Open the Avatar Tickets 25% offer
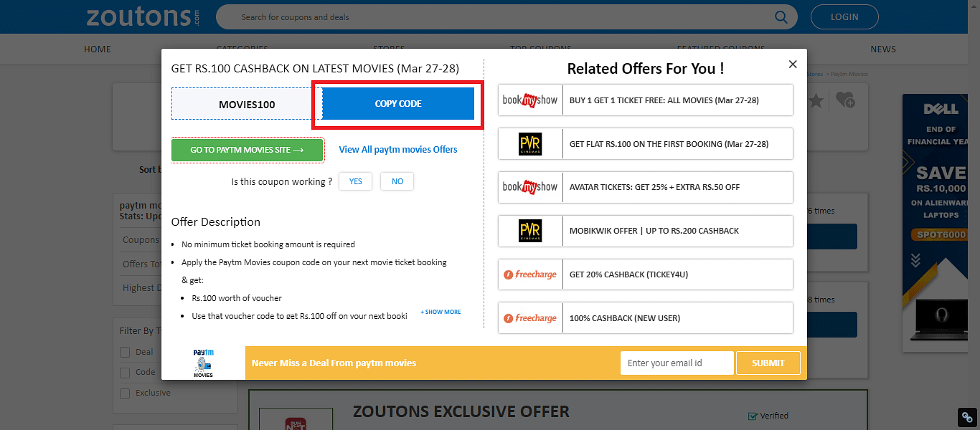Image resolution: width=980 pixels, height=430 pixels. click(646, 187)
